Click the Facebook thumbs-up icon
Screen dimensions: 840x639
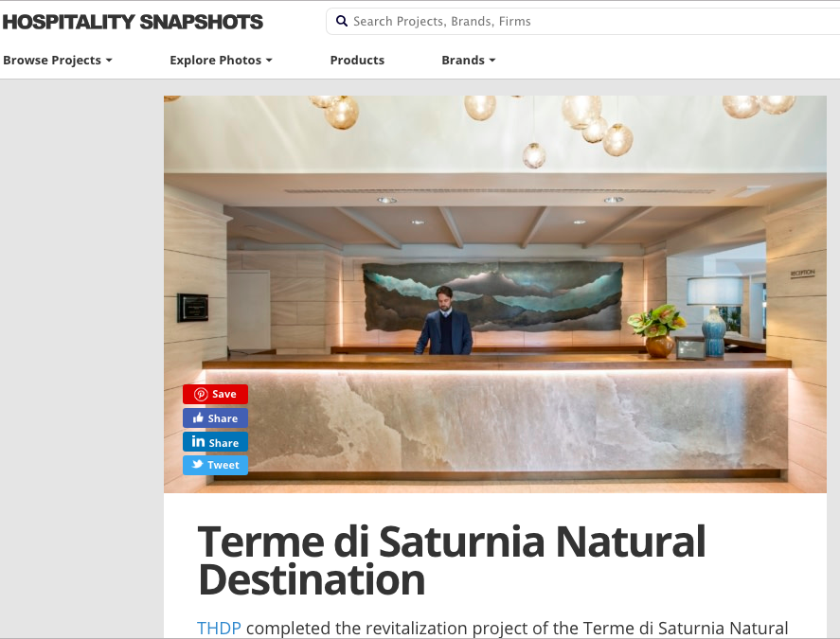point(198,417)
